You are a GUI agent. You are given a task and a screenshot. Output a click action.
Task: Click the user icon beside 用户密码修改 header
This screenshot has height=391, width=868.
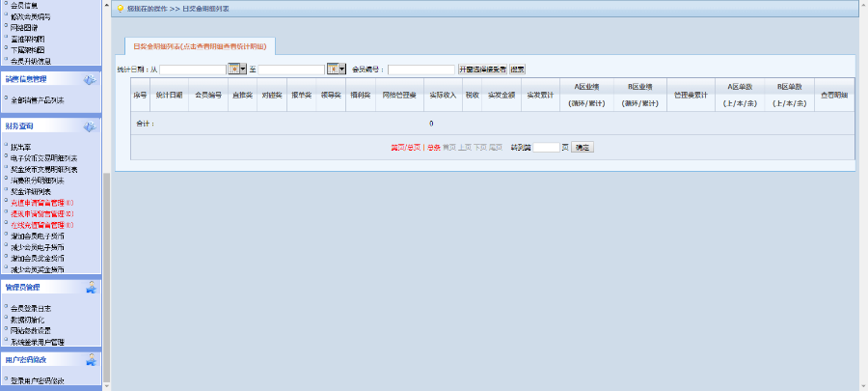coord(91,360)
